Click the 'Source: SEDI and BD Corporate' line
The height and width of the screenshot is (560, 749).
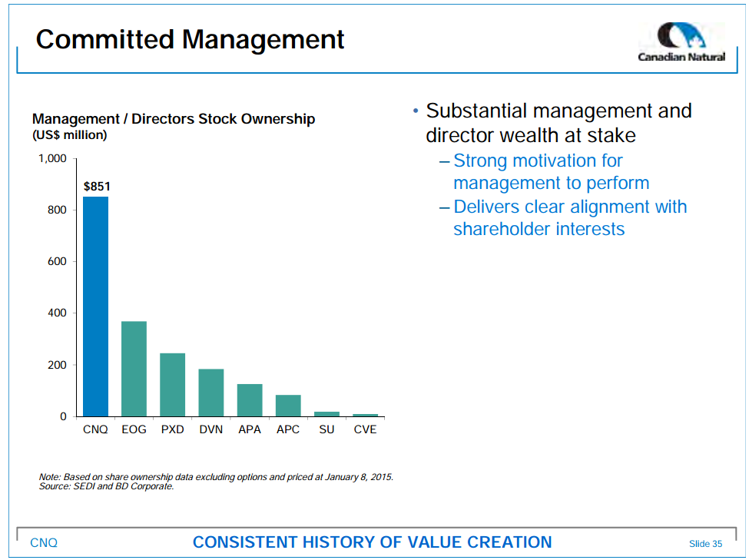(x=106, y=486)
